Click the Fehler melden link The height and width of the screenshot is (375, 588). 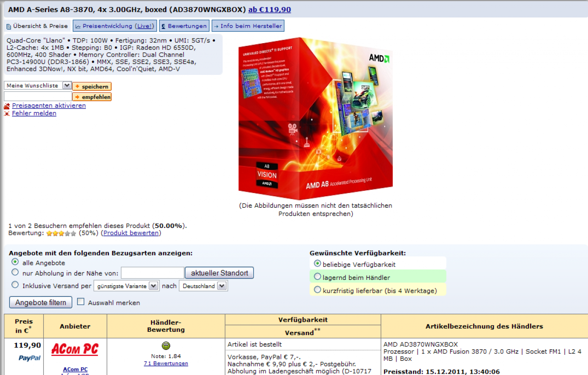click(34, 113)
